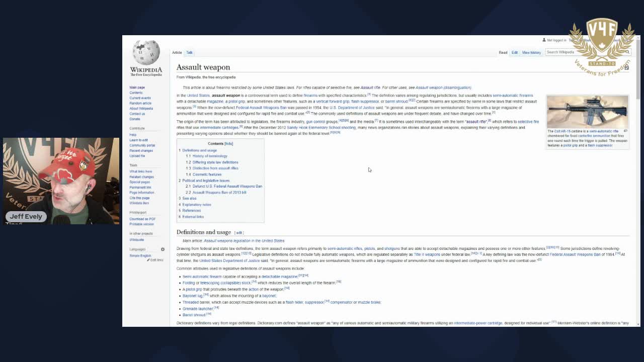
Task: Open What links here
Action: pos(140,171)
